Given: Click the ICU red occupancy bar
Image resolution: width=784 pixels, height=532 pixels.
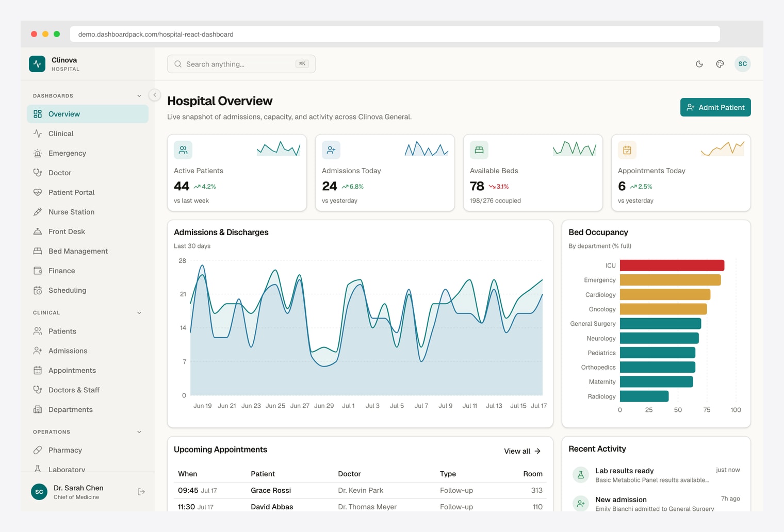Looking at the screenshot, I should tap(672, 265).
